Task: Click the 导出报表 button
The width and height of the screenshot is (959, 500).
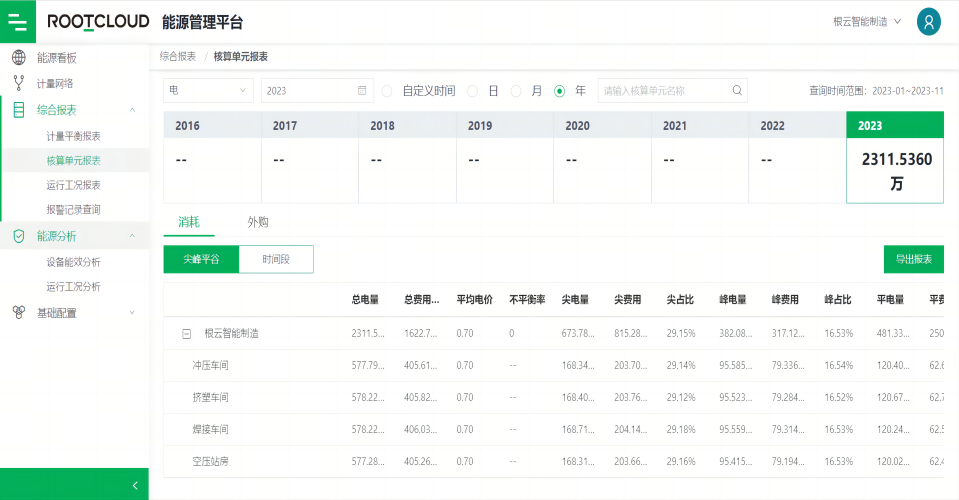Action: tap(913, 259)
